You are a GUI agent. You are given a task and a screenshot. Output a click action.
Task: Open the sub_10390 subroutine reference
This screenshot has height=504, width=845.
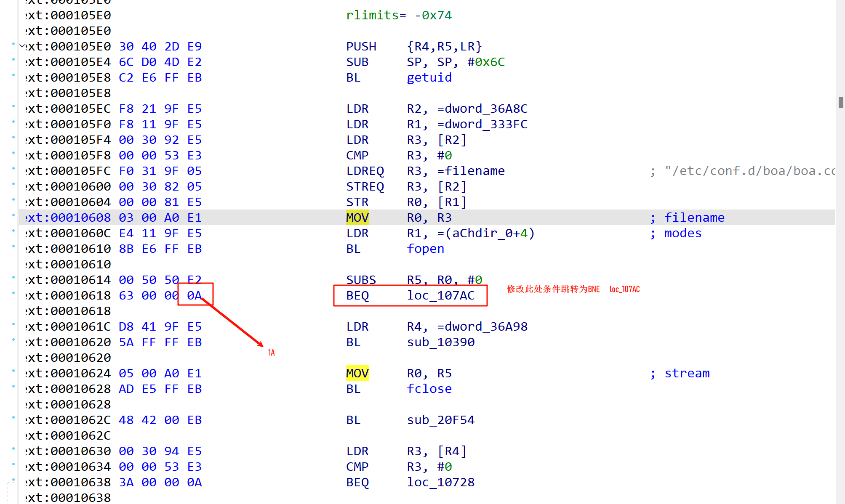440,342
